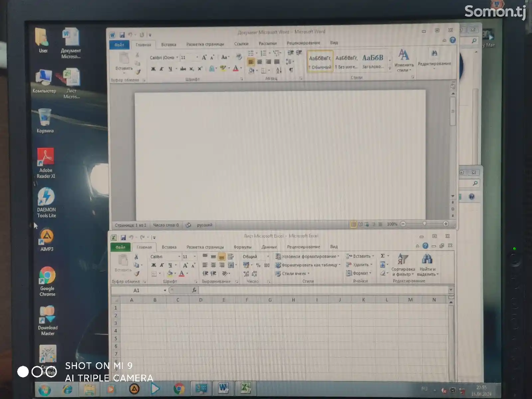Open the 'Корзина' recycle bin desktop icon
The width and height of the screenshot is (532, 399).
tap(45, 121)
